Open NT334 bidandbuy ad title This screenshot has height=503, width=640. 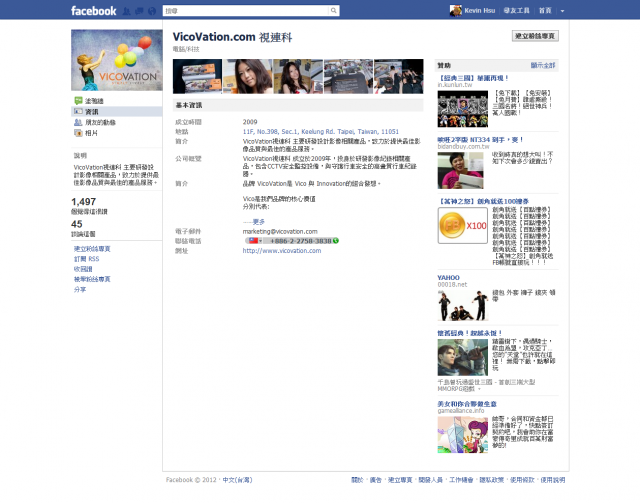[x=480, y=140]
